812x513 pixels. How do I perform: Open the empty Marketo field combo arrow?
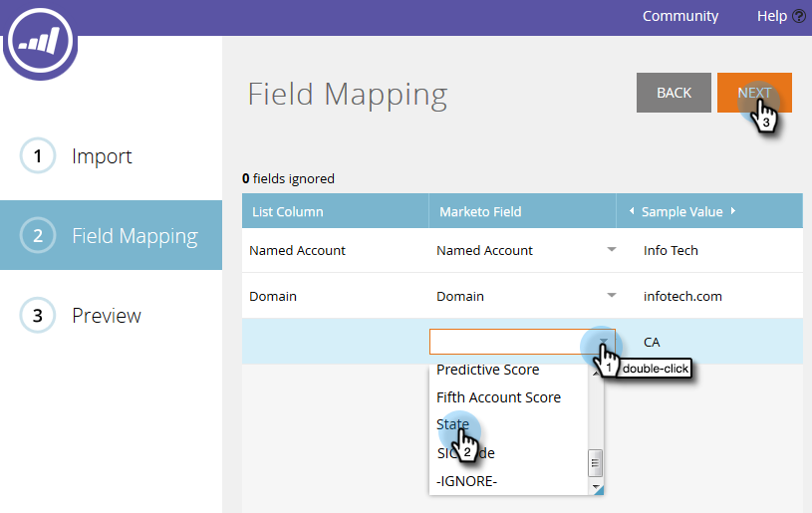604,341
